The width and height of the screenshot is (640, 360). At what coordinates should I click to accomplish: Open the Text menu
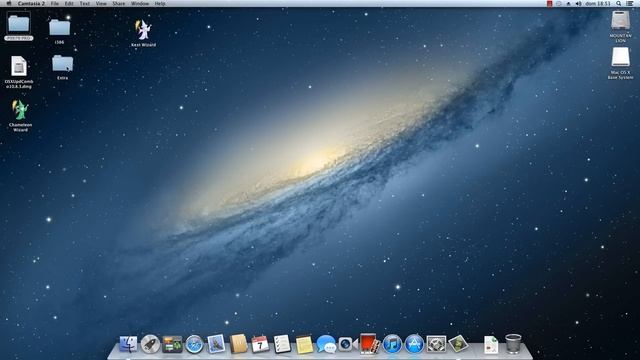point(84,3)
